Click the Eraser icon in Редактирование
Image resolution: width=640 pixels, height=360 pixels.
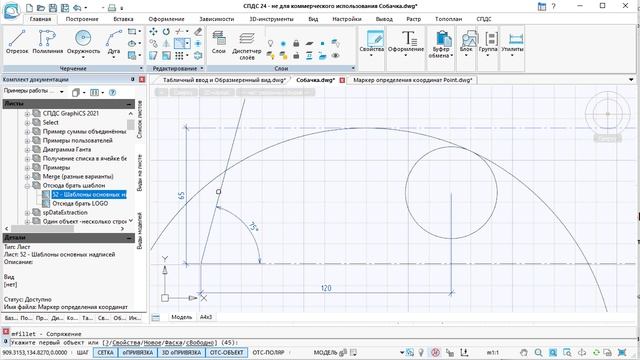click(198, 31)
